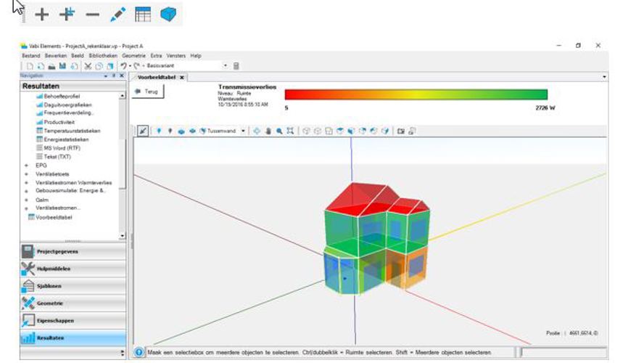Click the Terug back button
This screenshot has height=363, width=644.
click(x=149, y=92)
